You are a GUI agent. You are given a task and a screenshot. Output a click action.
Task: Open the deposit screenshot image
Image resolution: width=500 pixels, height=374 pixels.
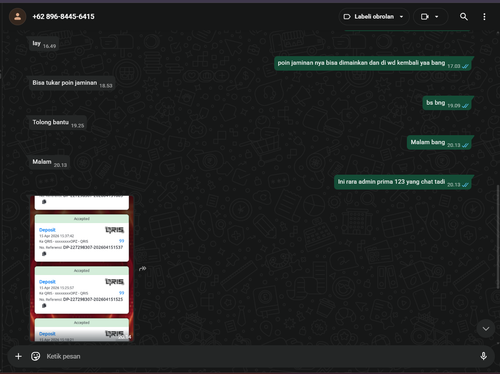pyautogui.click(x=82, y=269)
